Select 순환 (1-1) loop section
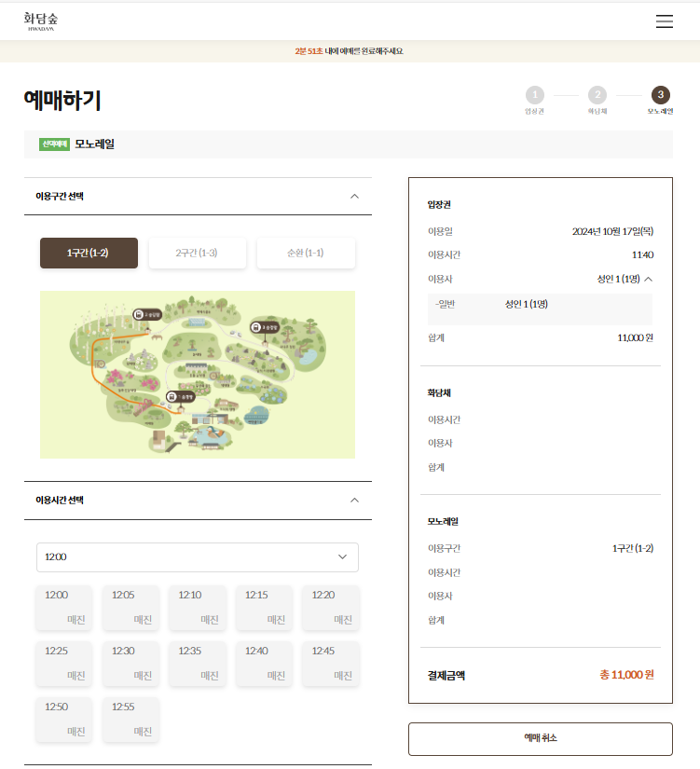The image size is (700, 769). coord(306,253)
